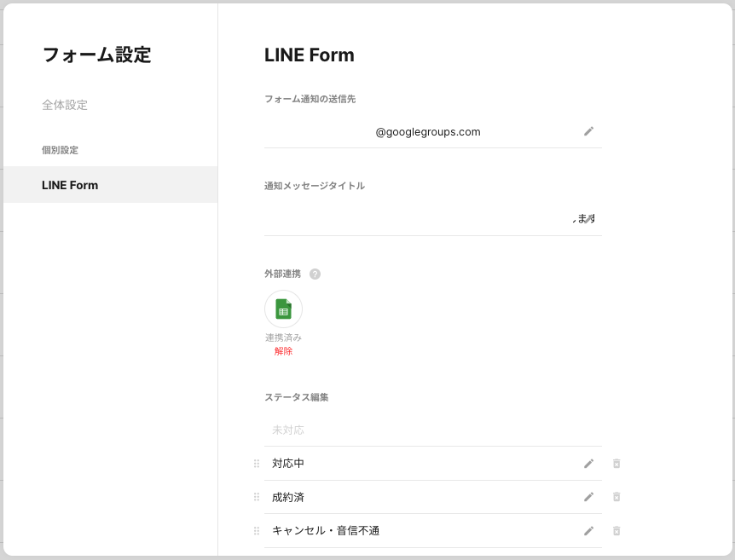Click the キャンセル・音信不通 status text
Screen dimensions: 735x560
pyautogui.click(x=326, y=530)
